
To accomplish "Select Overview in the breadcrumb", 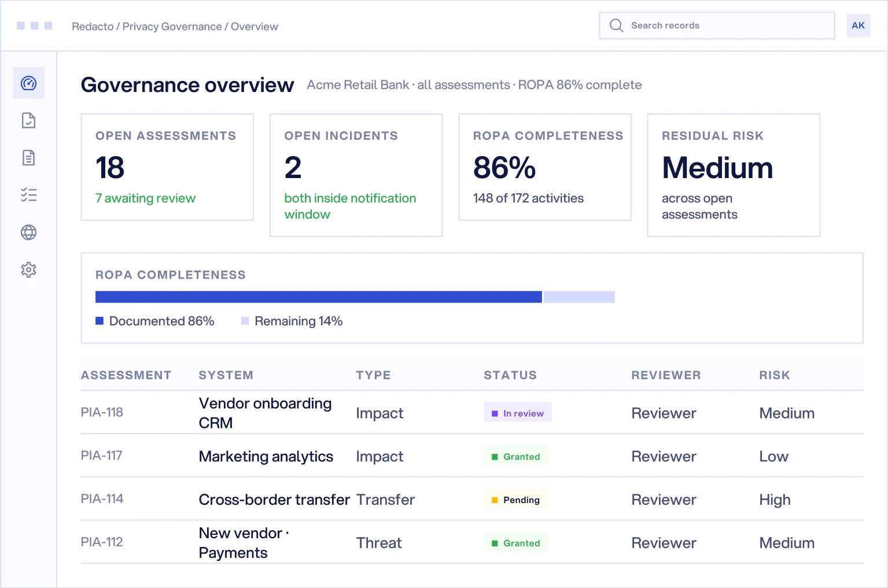I will tap(255, 27).
